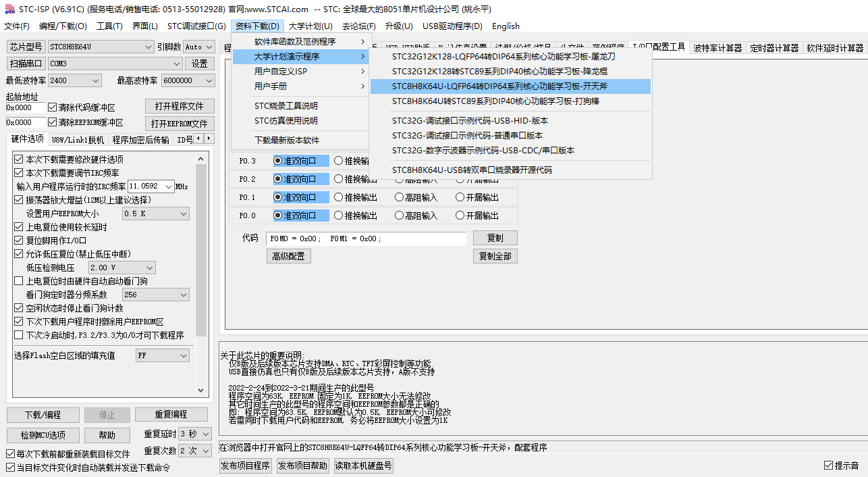This screenshot has width=868, height=477.
Task: Toggle 清除EEPROM缓冲区 checkbox
Action: 53,122
